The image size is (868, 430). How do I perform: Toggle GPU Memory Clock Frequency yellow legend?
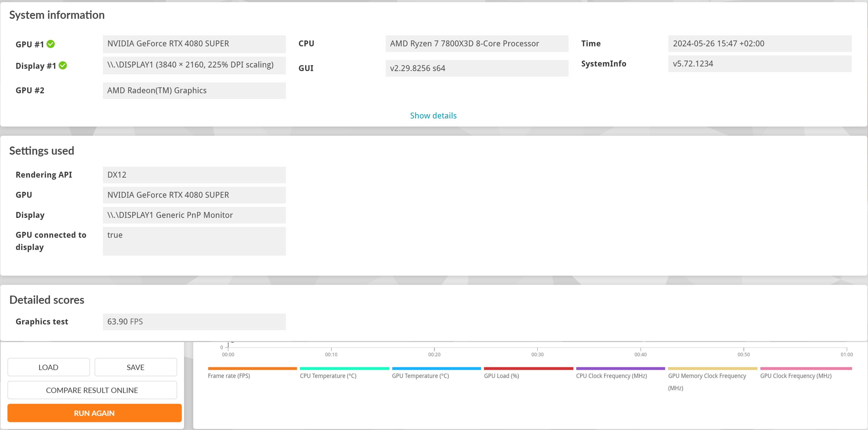712,369
